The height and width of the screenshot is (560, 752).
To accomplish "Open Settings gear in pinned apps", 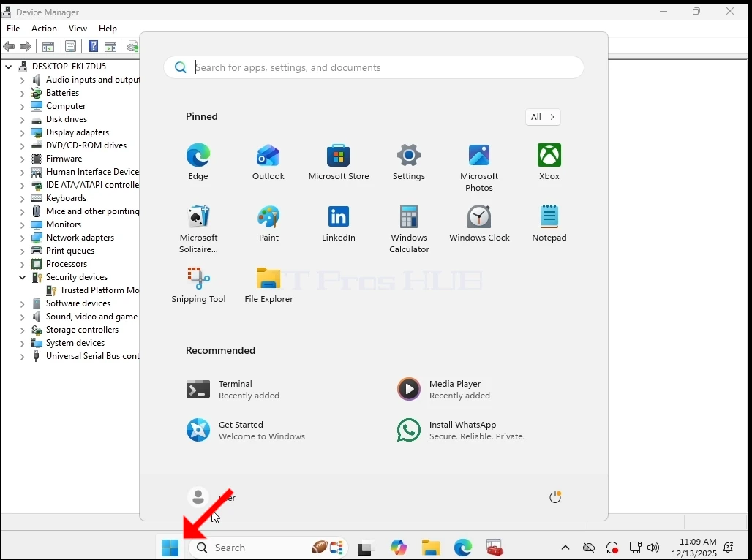I will tap(409, 162).
